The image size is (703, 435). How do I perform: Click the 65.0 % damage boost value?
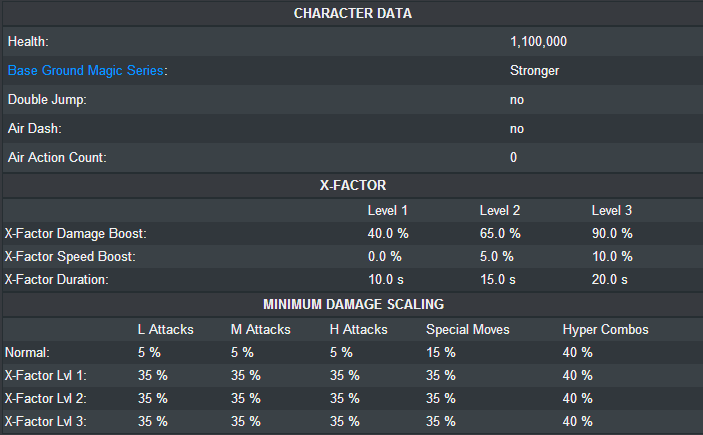coord(500,233)
